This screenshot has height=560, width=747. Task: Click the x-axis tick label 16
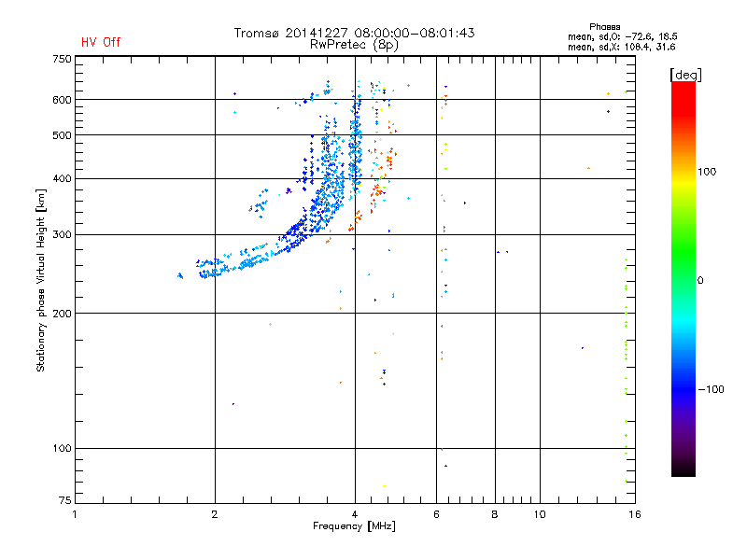(x=635, y=514)
